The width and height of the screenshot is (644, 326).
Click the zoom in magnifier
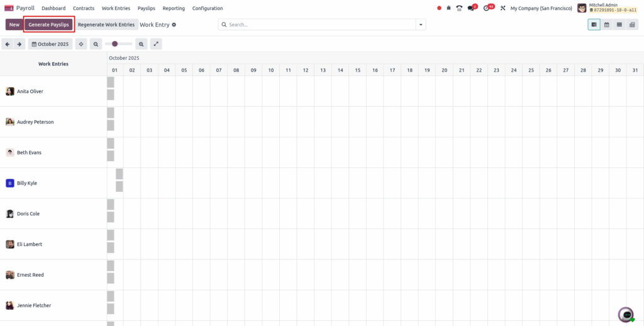click(141, 44)
